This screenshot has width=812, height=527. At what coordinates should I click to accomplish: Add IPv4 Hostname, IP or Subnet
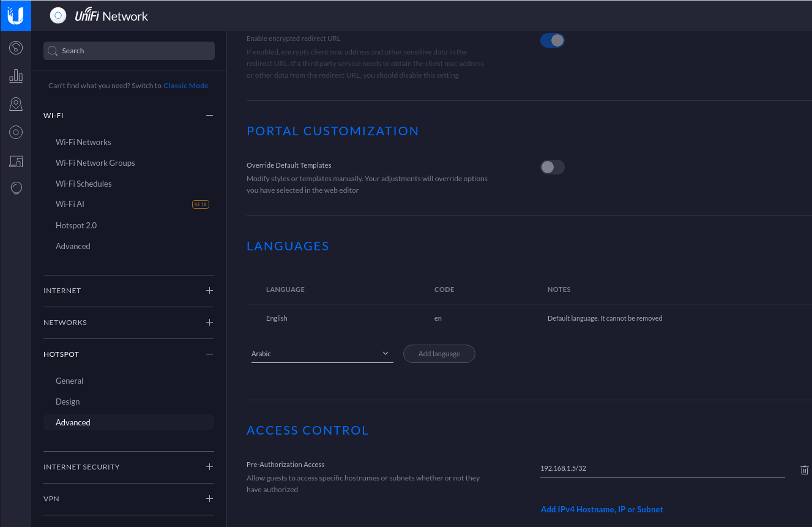pos(602,509)
